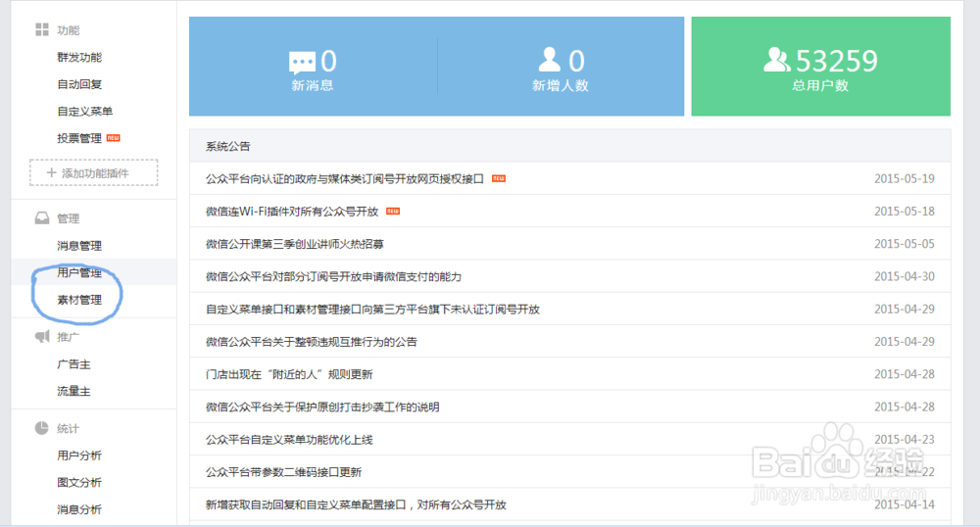Image resolution: width=980 pixels, height=527 pixels.
Task: Open announcement 关于保护原创打击抄袭工作的说明
Action: click(x=322, y=407)
